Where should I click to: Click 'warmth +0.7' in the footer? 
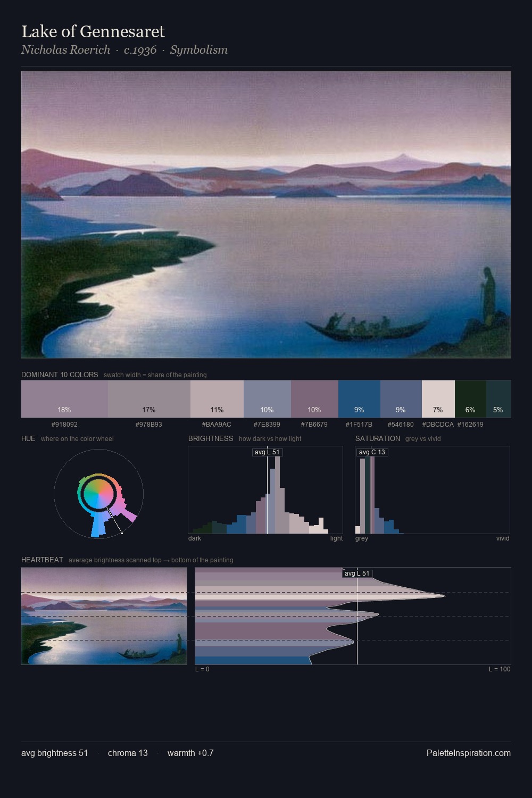[x=190, y=753]
